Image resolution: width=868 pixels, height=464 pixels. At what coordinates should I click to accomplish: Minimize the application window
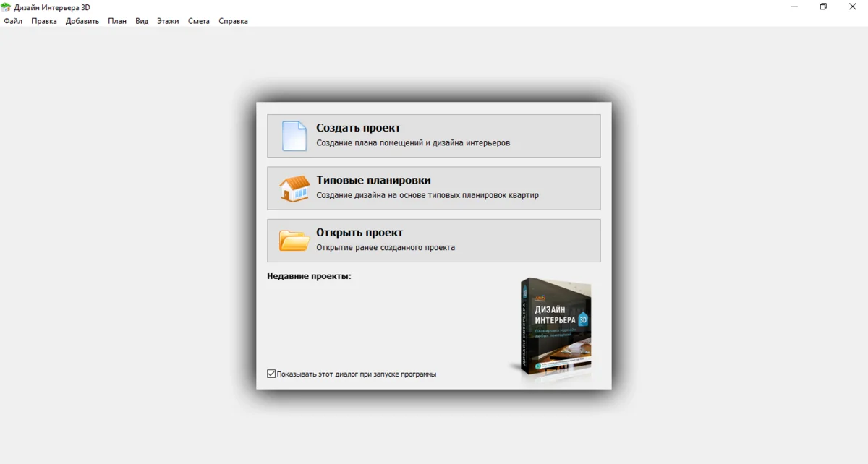point(793,7)
